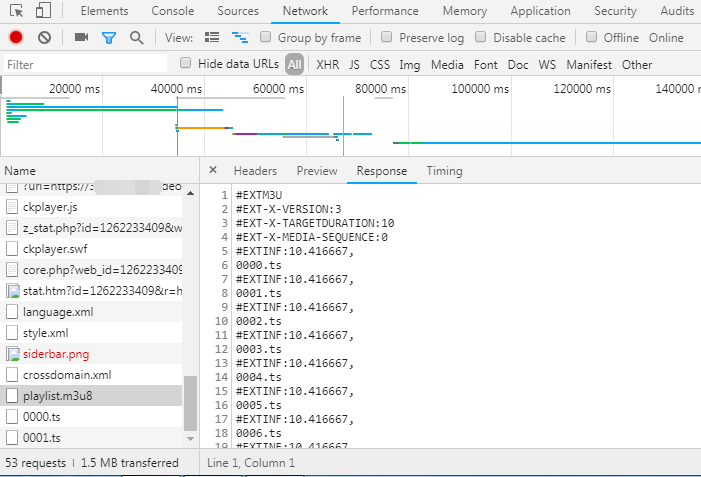Click the 0000.ts file icon

[12, 417]
